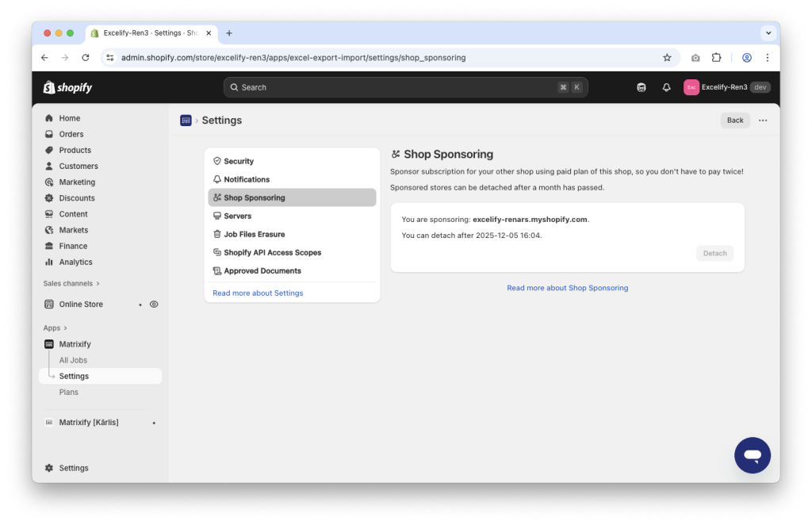Show the Online Store preview eye icon

pyautogui.click(x=154, y=304)
